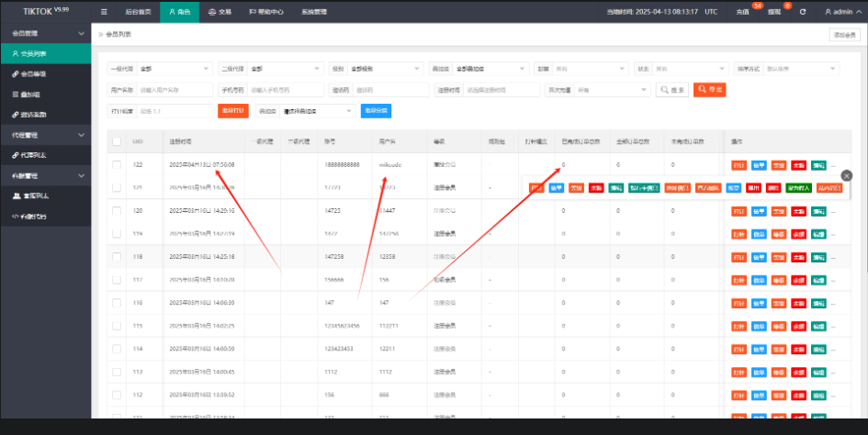Open the 二级代理 filter dropdown
Viewport: 868px width, 435px height.
coord(285,69)
